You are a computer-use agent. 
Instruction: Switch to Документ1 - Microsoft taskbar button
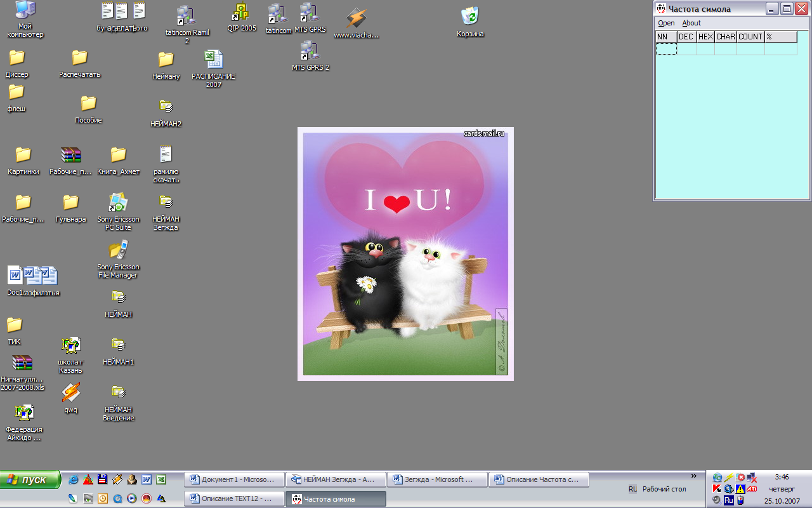(234, 479)
